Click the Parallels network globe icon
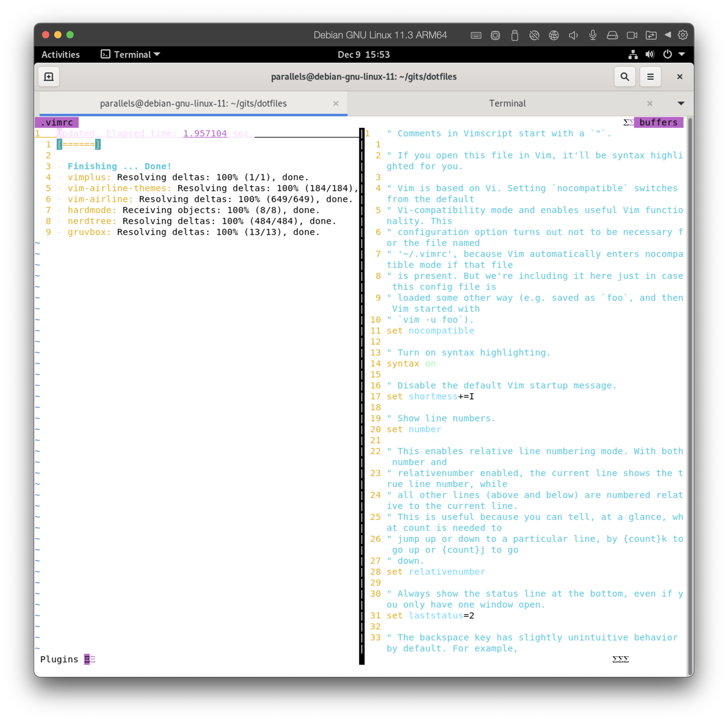Viewport: 728px width, 722px height. coord(554,35)
